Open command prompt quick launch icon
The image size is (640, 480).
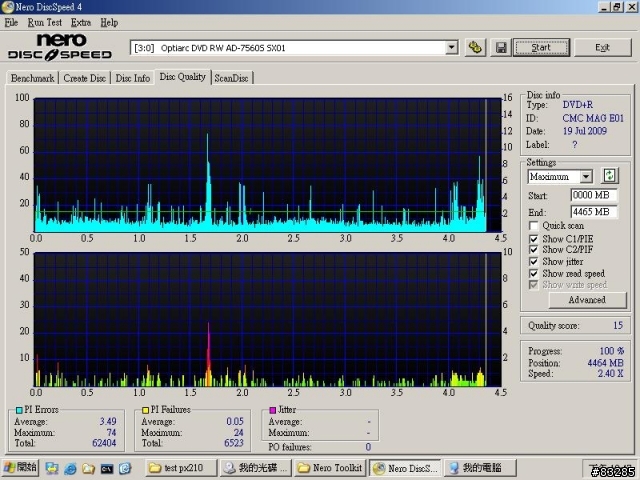pyautogui.click(x=107, y=468)
